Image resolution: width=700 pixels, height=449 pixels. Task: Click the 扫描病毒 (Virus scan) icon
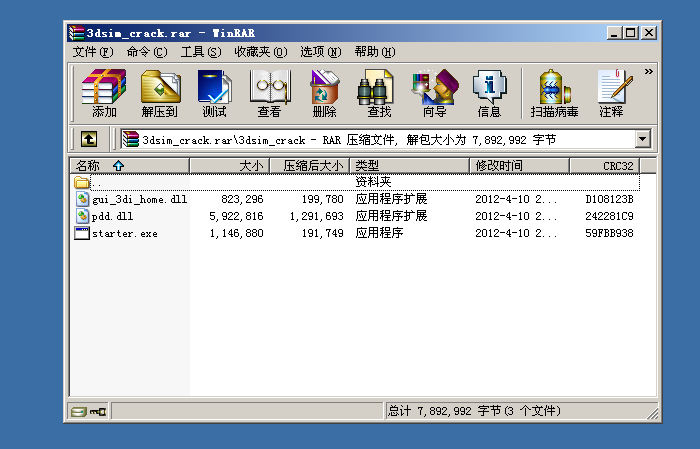click(x=554, y=93)
